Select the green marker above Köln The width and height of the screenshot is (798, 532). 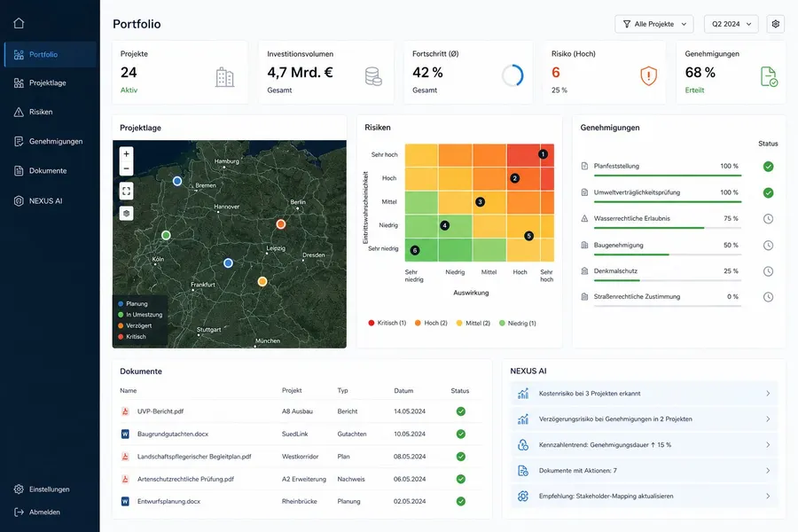tap(166, 235)
